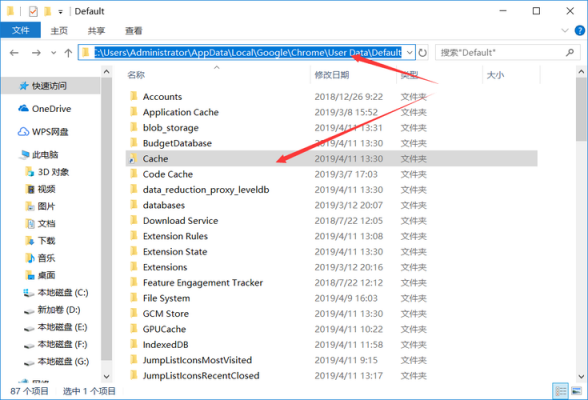Select the JumpListIconsRecentClosed folder name
The image size is (588, 400).
coord(201,376)
